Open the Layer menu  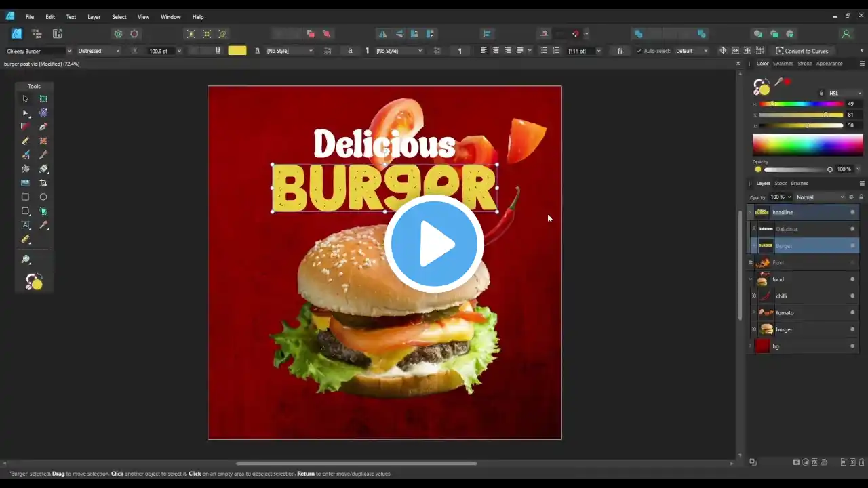coord(94,17)
